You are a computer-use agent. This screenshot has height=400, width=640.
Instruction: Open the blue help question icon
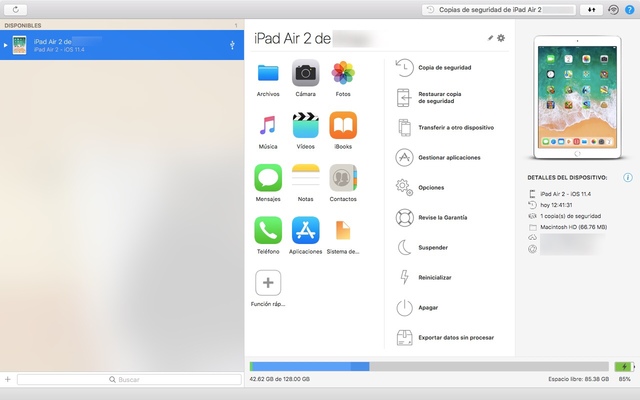(629, 10)
